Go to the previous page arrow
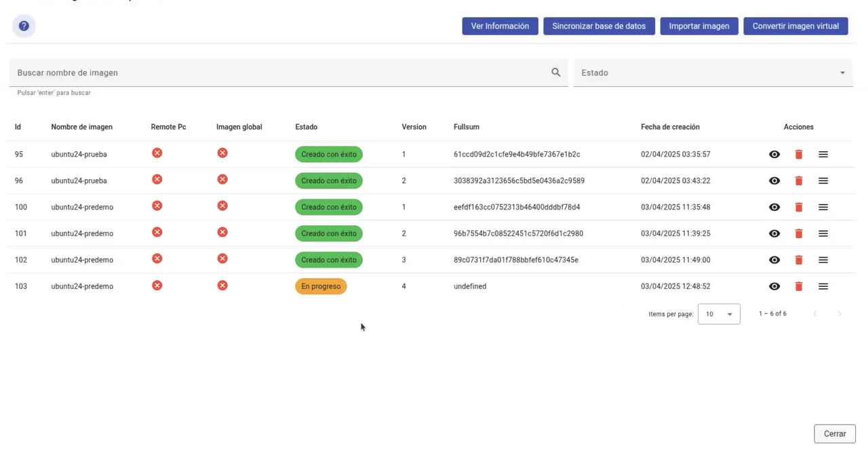Screen dimensions: 868x453 point(815,314)
